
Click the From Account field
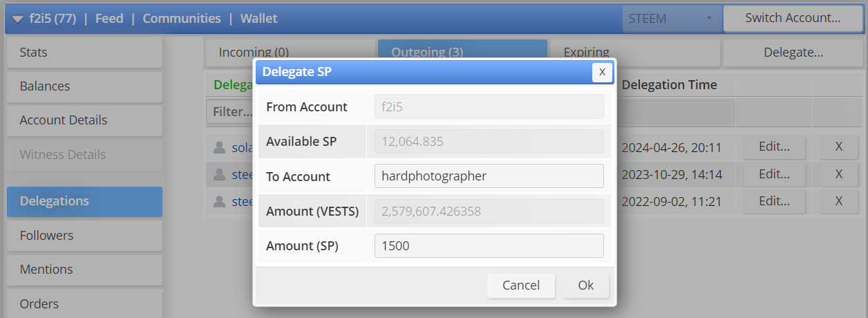[489, 106]
